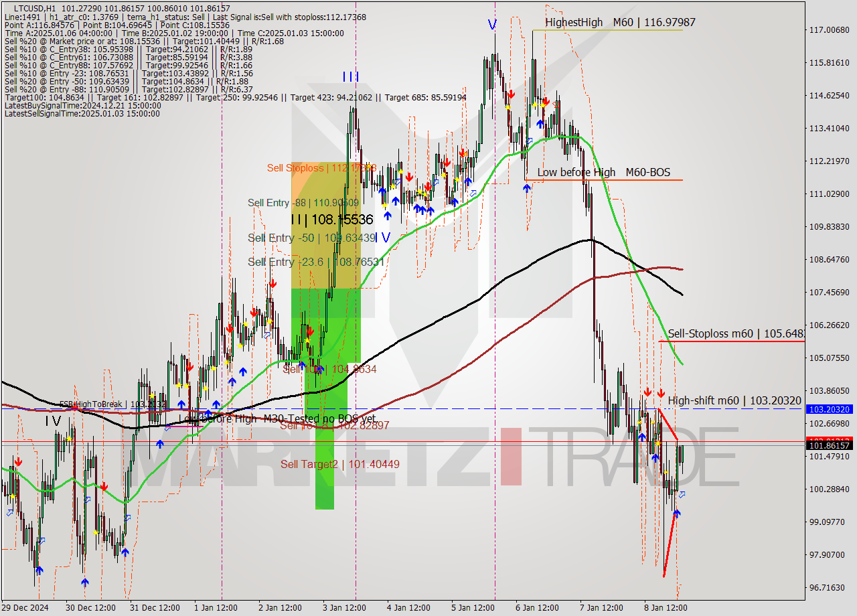Select the Sell Entry -88 label
Screen dimensions: 857x616
click(303, 202)
